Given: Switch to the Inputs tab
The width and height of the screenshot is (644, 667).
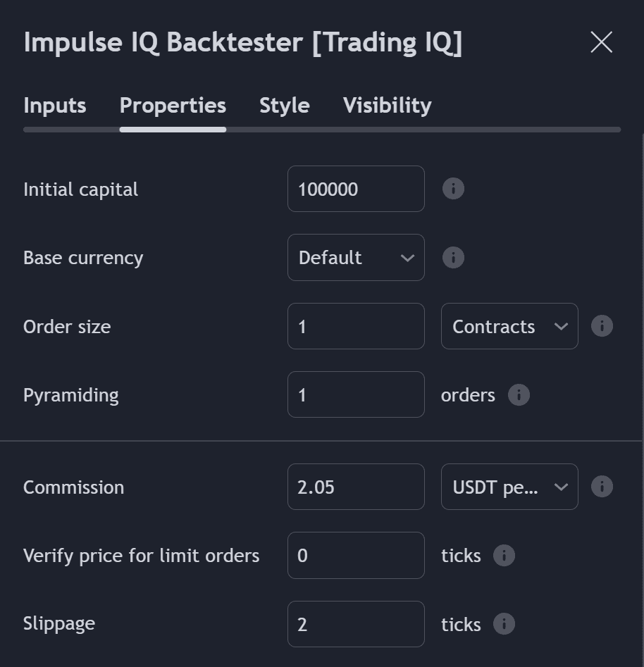Looking at the screenshot, I should [x=54, y=105].
